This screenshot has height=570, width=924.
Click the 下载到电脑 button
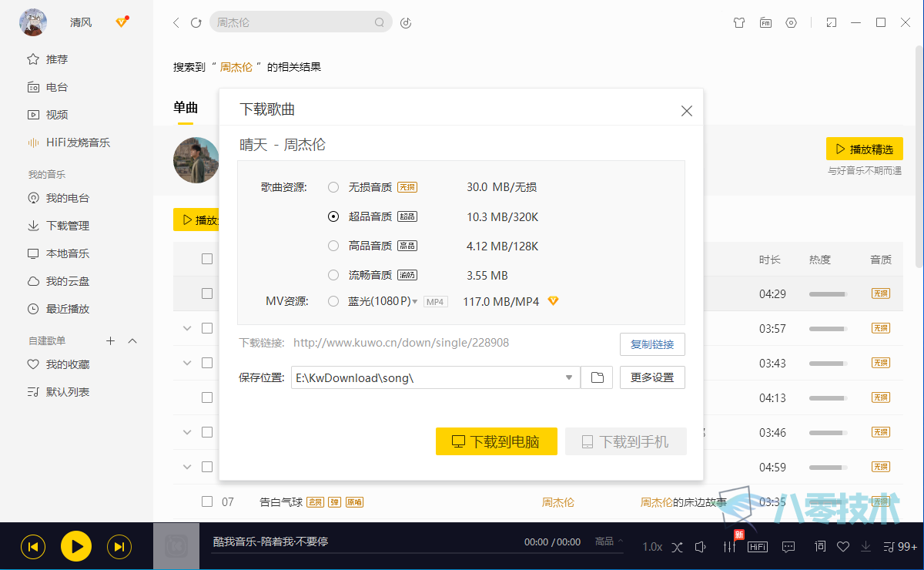(x=497, y=442)
